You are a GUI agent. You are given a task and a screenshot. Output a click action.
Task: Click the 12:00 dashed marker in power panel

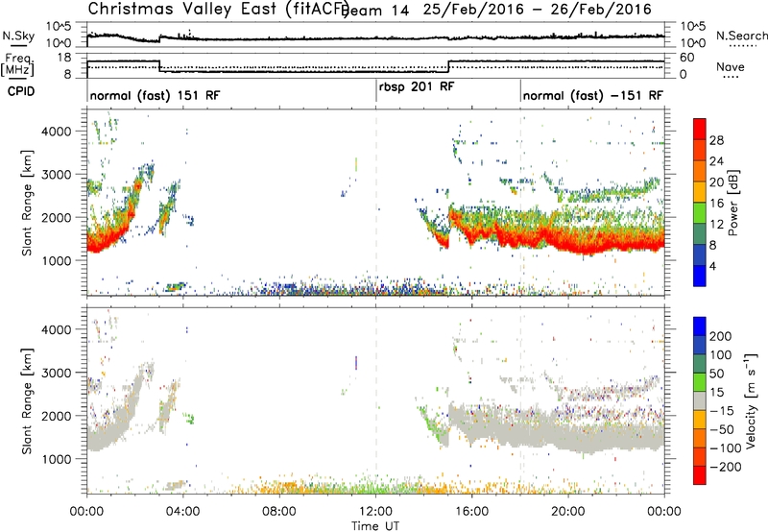click(x=376, y=203)
